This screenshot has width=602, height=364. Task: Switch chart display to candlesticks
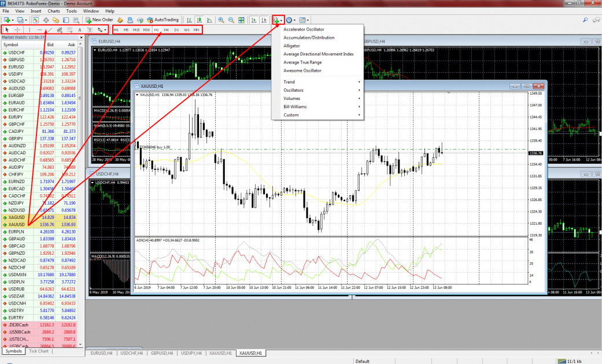pyautogui.click(x=199, y=20)
